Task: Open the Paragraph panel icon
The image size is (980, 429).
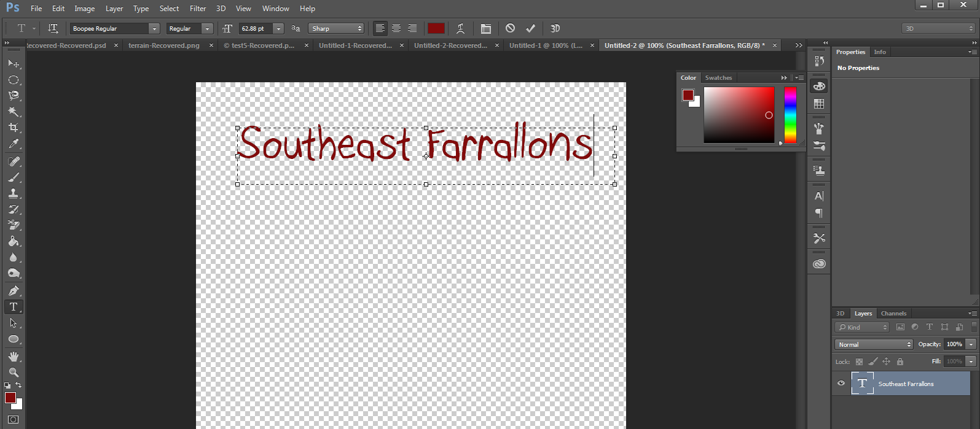Action: (x=819, y=213)
